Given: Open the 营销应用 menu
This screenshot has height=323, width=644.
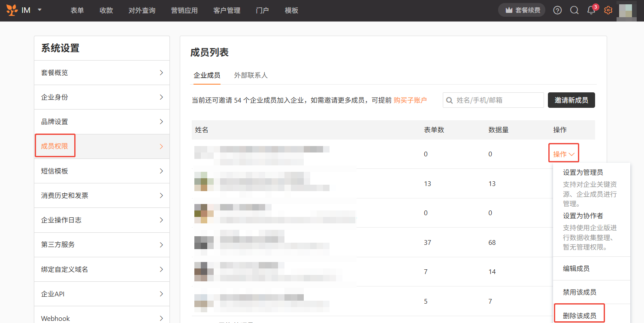Looking at the screenshot, I should 184,10.
